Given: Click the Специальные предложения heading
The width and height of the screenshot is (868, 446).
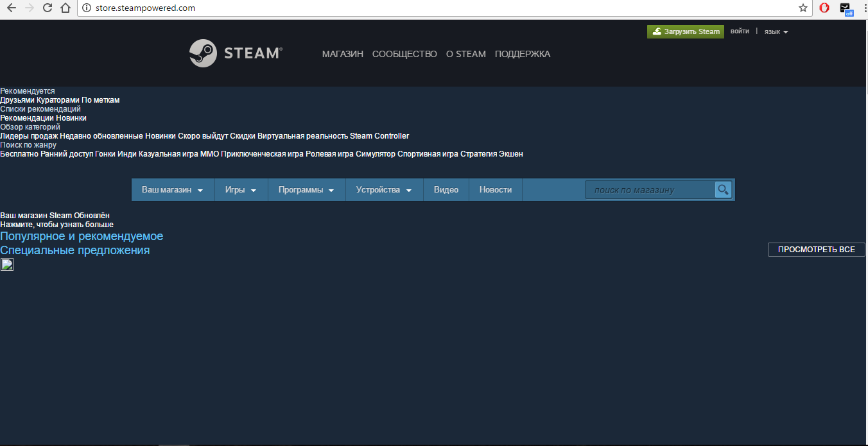Looking at the screenshot, I should click(74, 250).
